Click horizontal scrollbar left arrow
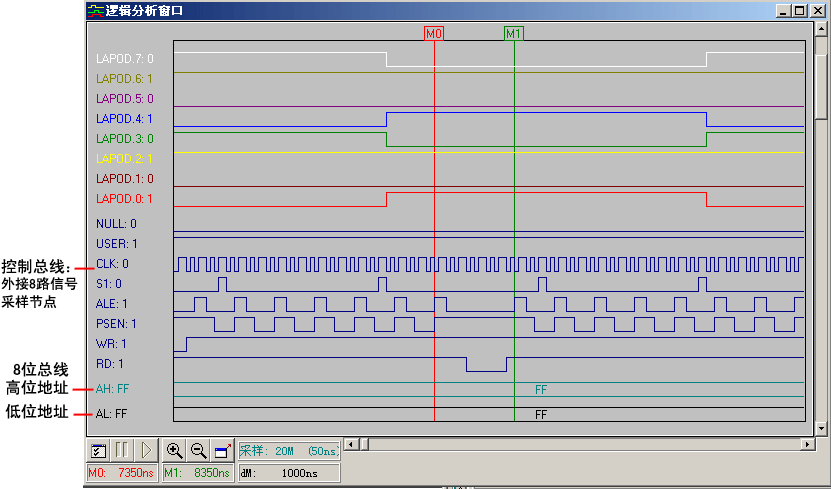The height and width of the screenshot is (489, 831). (x=351, y=444)
